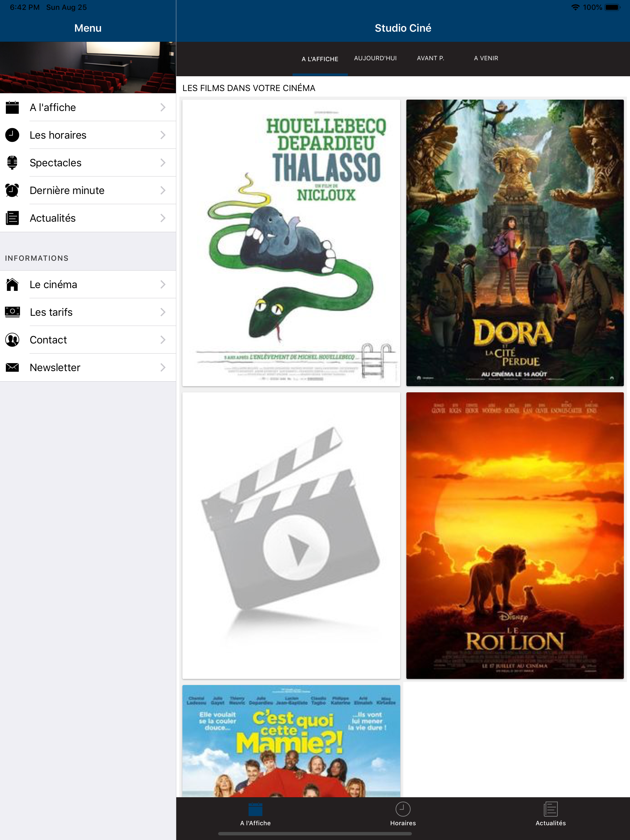Open the Spectacles menu entry
Screen dimensions: 630x840
tap(88, 163)
